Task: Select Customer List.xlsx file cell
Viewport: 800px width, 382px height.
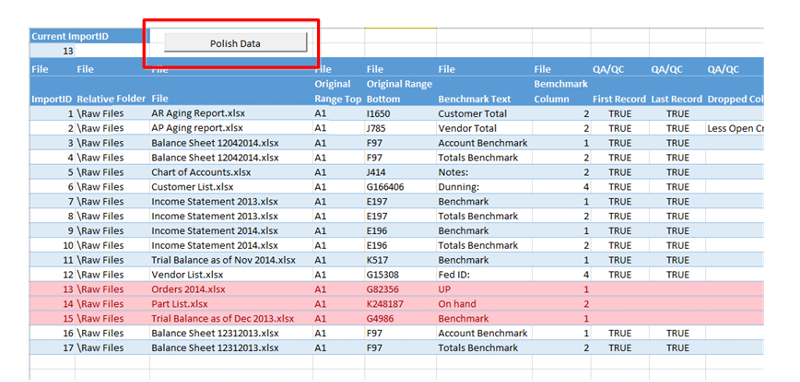Action: click(231, 187)
